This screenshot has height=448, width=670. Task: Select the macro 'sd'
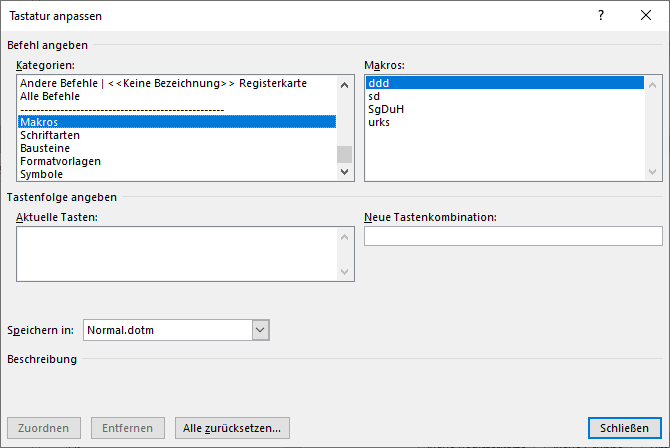tap(505, 96)
